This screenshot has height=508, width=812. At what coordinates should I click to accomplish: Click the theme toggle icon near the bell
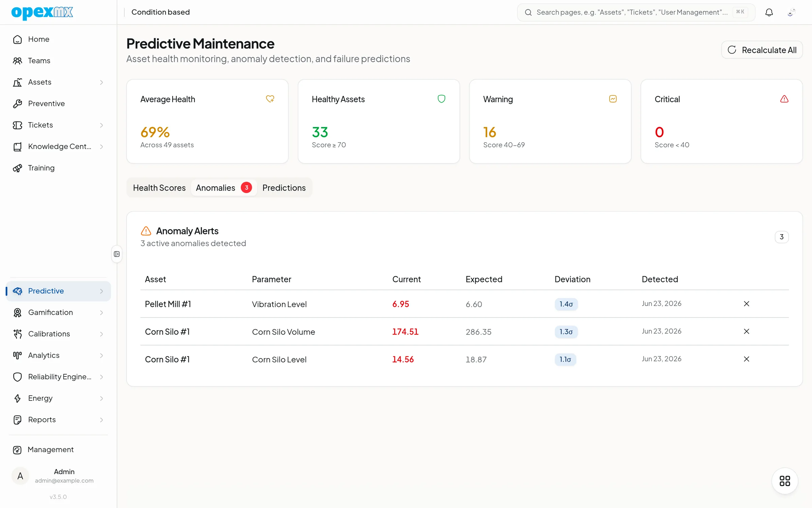pyautogui.click(x=791, y=13)
